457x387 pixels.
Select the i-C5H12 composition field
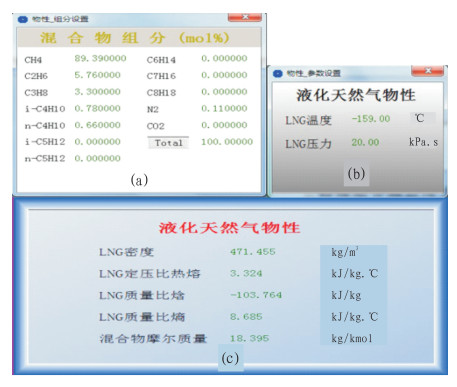(x=97, y=142)
